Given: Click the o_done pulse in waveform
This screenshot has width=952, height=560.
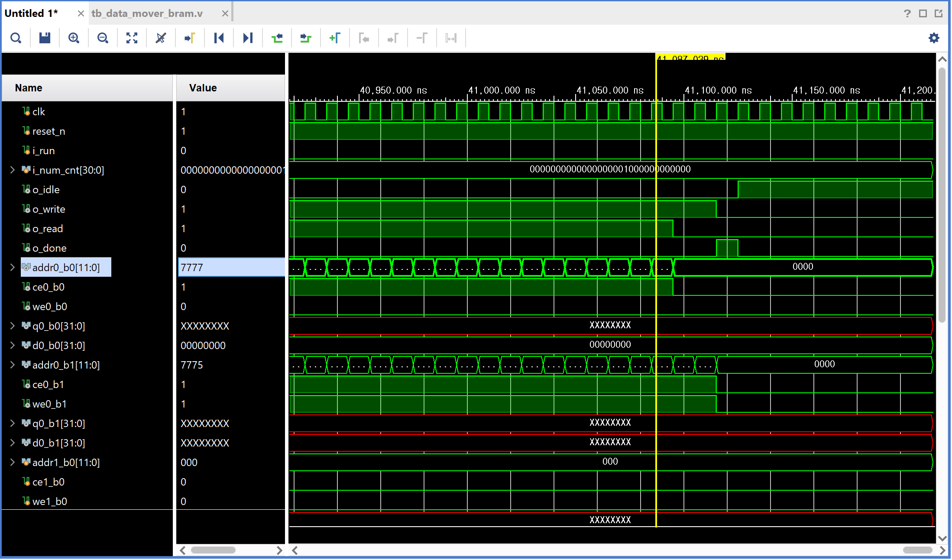Looking at the screenshot, I should click(727, 248).
